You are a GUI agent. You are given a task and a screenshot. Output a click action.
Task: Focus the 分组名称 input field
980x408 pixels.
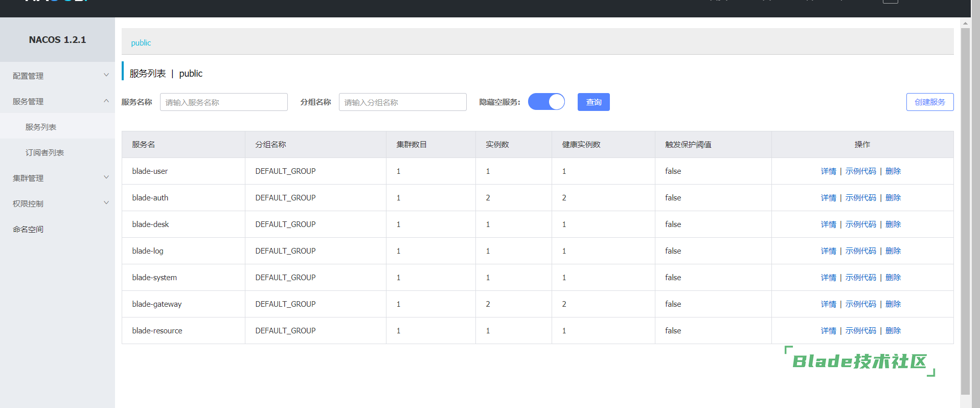coord(403,102)
